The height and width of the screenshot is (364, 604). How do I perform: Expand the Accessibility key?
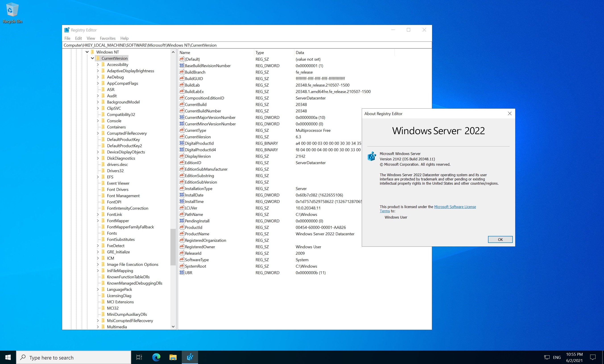[98, 64]
